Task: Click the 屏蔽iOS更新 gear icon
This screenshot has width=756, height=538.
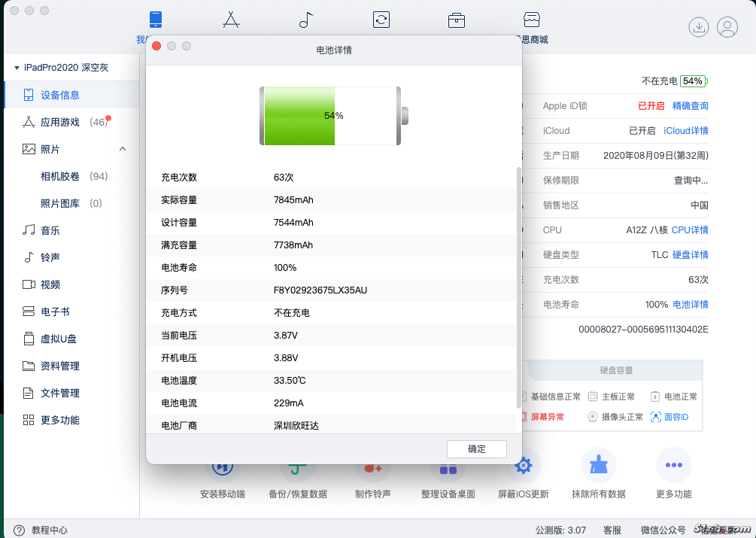Action: (523, 467)
